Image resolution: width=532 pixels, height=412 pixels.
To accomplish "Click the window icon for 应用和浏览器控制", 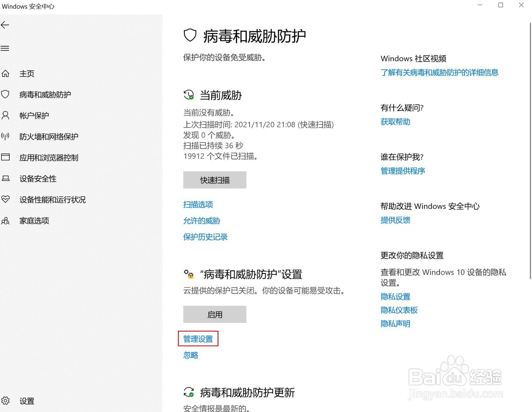I will (5, 157).
